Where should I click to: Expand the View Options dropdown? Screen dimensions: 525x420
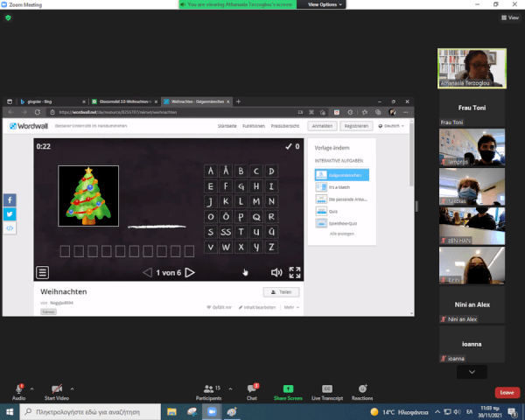click(323, 4)
